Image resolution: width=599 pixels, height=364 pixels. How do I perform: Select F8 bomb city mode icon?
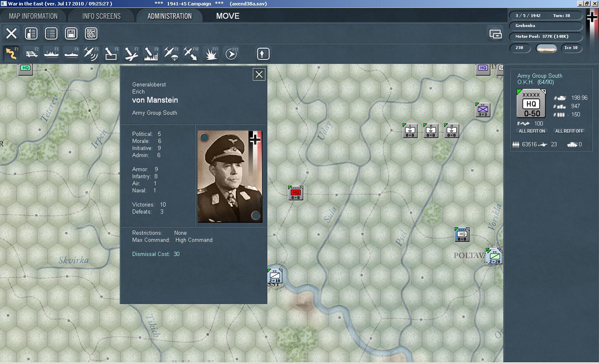tap(151, 54)
